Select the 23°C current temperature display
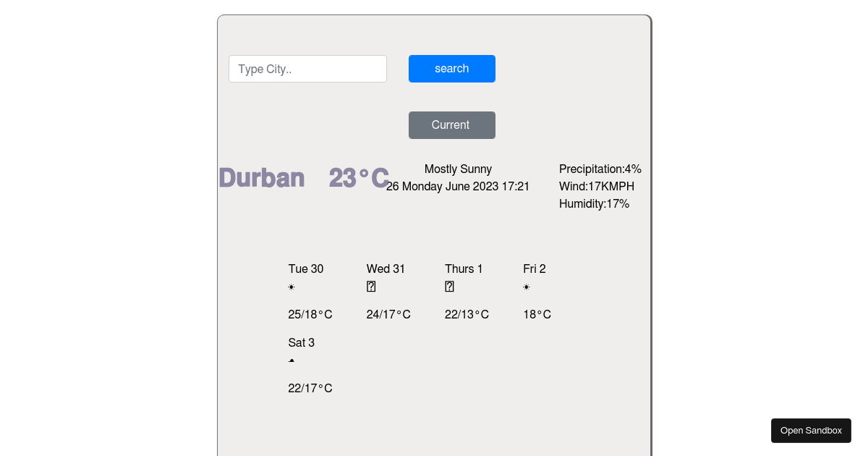The width and height of the screenshot is (868, 456). [x=359, y=177]
